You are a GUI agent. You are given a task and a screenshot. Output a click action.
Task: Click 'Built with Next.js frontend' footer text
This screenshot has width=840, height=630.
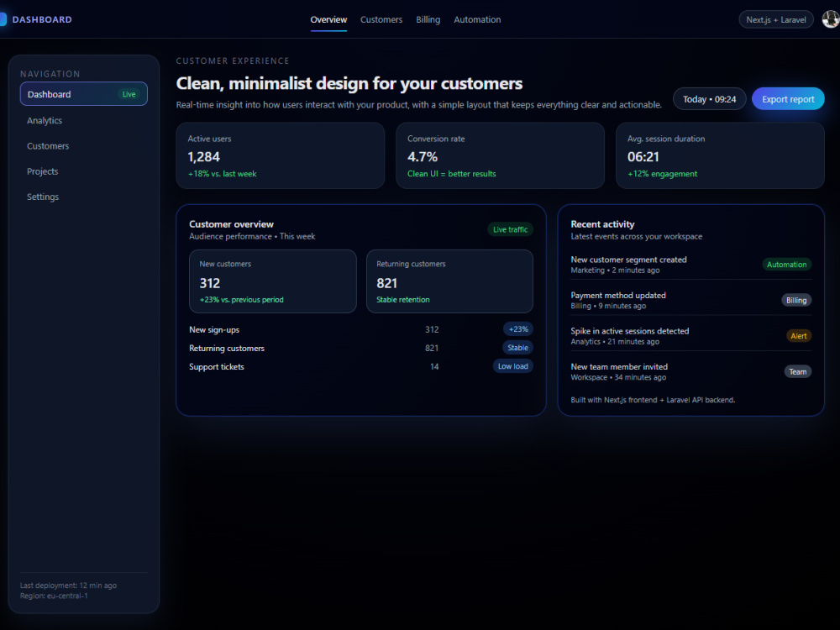(x=653, y=400)
